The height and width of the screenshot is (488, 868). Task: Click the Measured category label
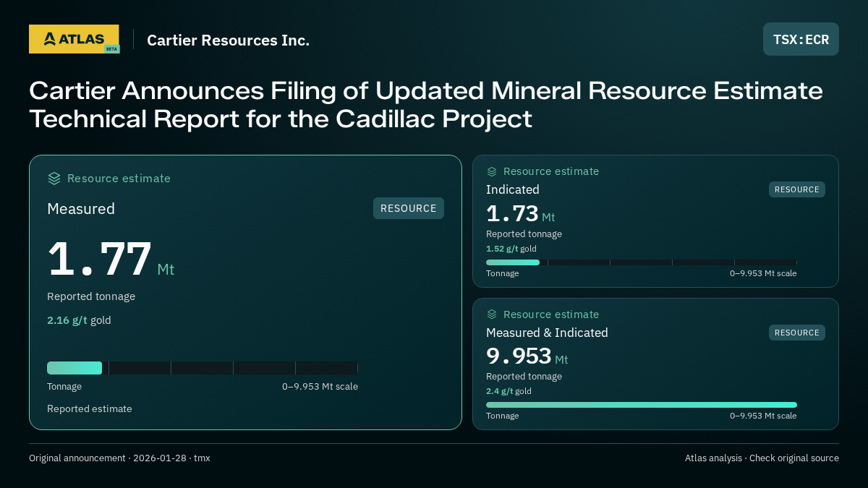pyautogui.click(x=81, y=209)
